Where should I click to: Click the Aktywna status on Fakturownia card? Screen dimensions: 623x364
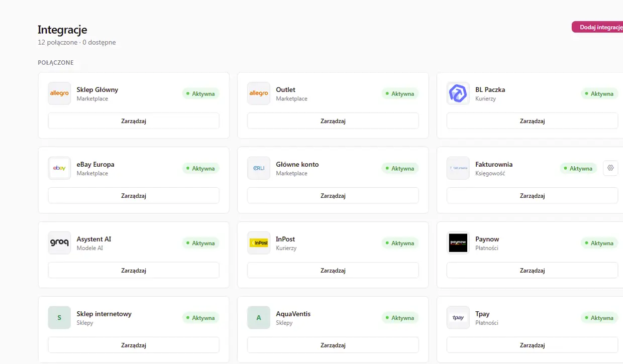(578, 169)
